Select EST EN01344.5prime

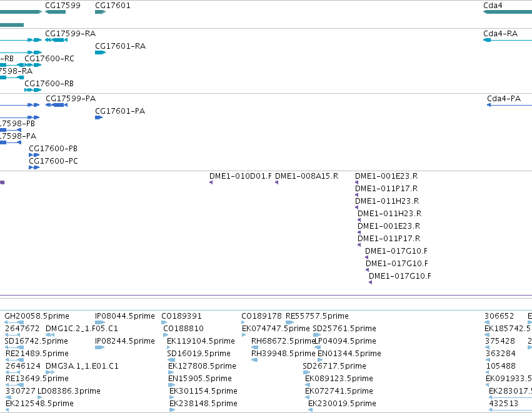pos(349,354)
